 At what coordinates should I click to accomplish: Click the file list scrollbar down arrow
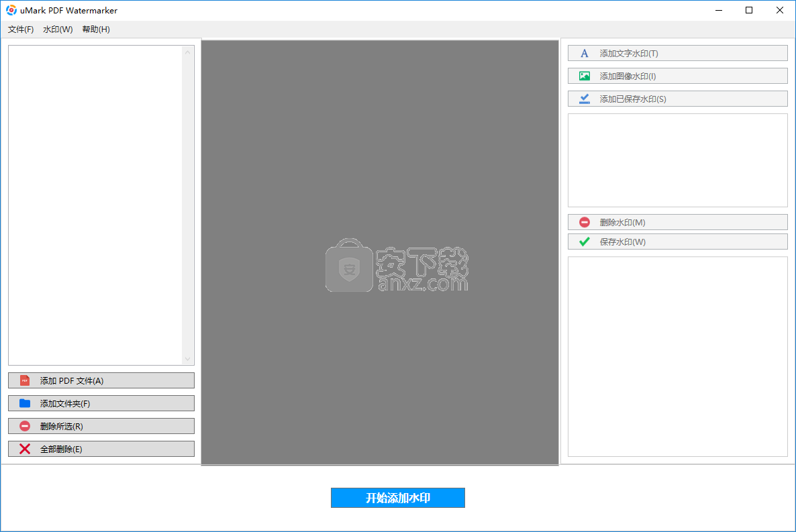187,359
